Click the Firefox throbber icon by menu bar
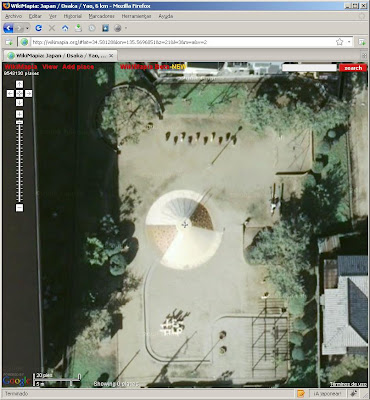Viewport: 370px width, 400px height. pos(362,16)
